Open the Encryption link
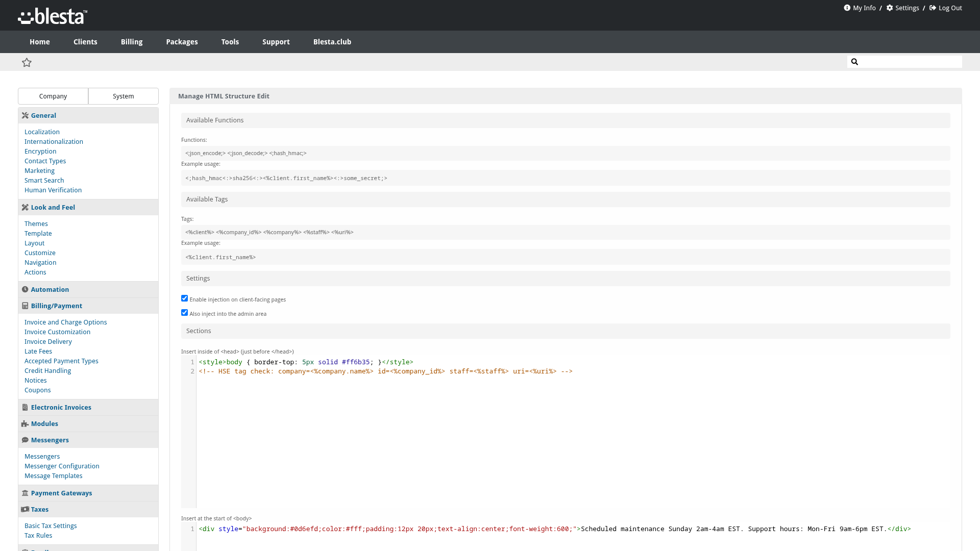 point(40,151)
